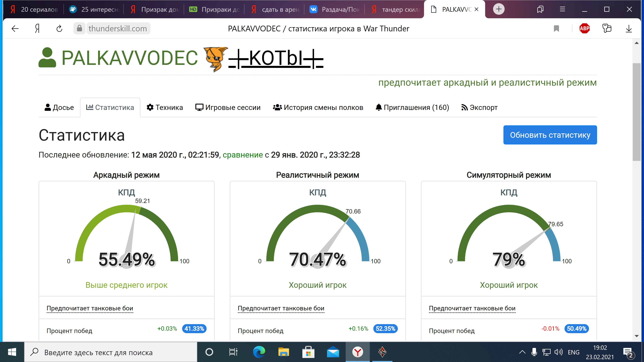Open the Экспорт tab
Screen dimensions: 644x362
479,107
